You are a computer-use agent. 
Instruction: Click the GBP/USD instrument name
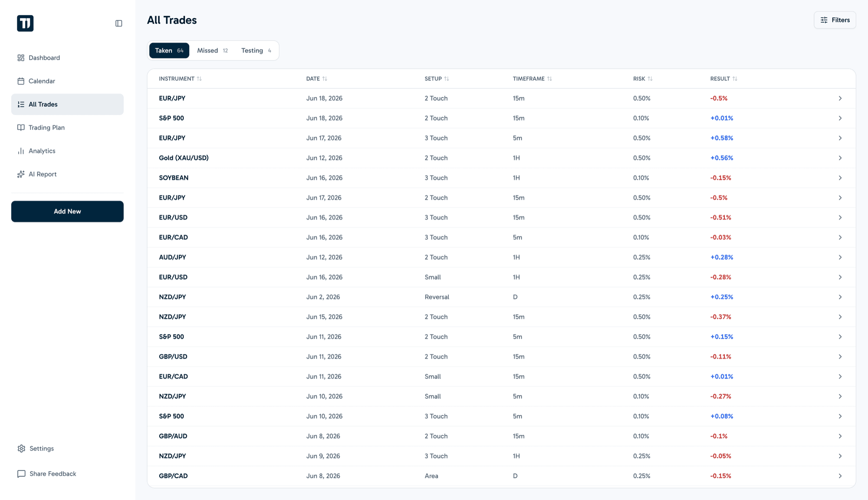pos(173,357)
